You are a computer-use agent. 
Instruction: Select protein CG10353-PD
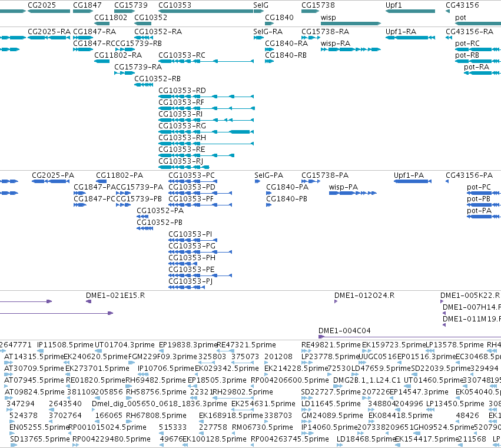point(200,193)
